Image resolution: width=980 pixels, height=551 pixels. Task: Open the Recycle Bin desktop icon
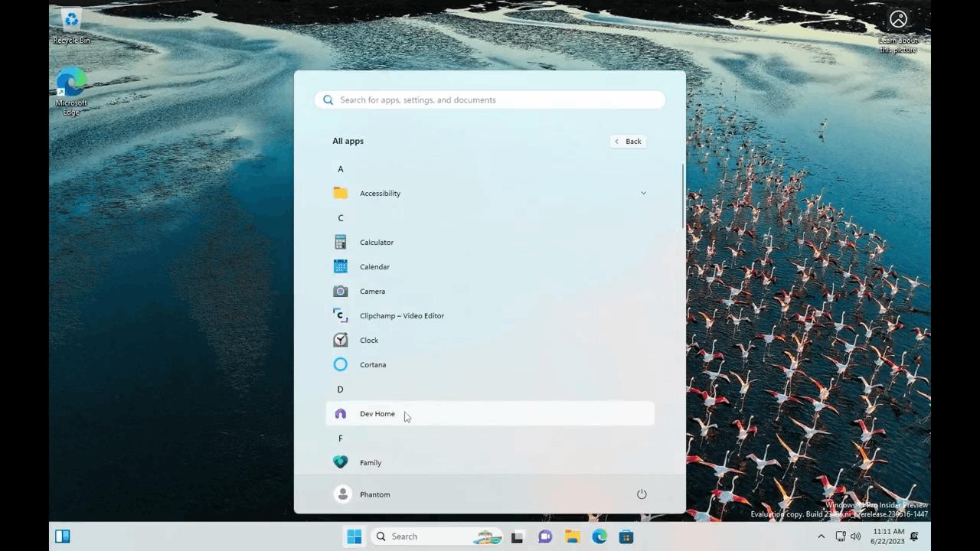(x=71, y=26)
